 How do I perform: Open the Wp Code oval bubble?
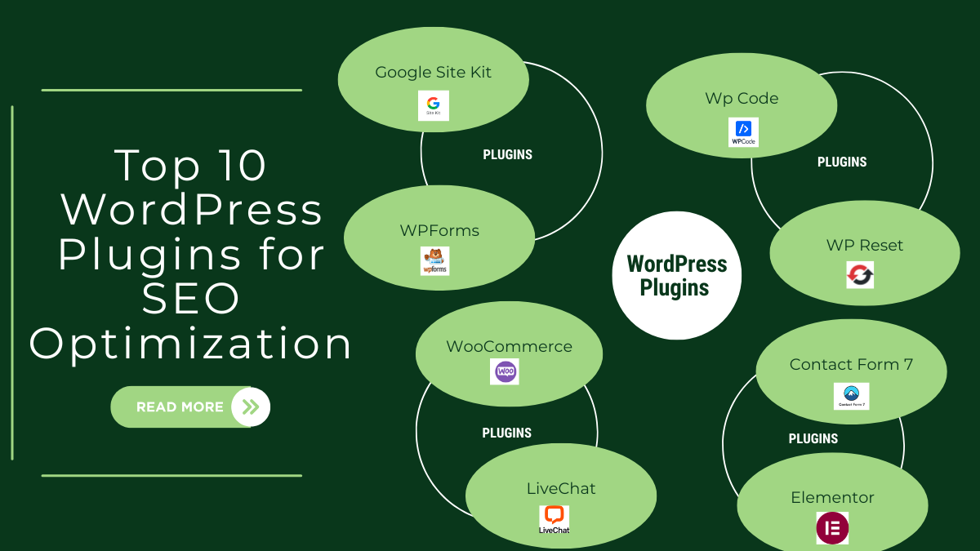pyautogui.click(x=742, y=98)
